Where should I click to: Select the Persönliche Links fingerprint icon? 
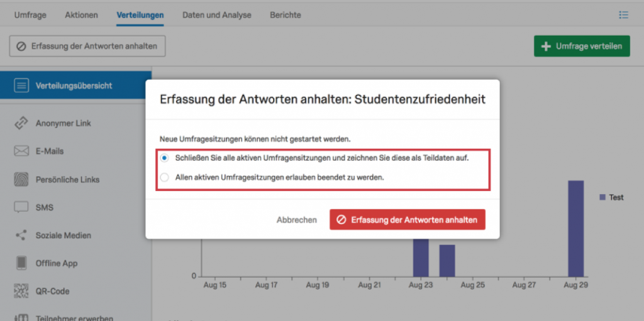click(21, 180)
